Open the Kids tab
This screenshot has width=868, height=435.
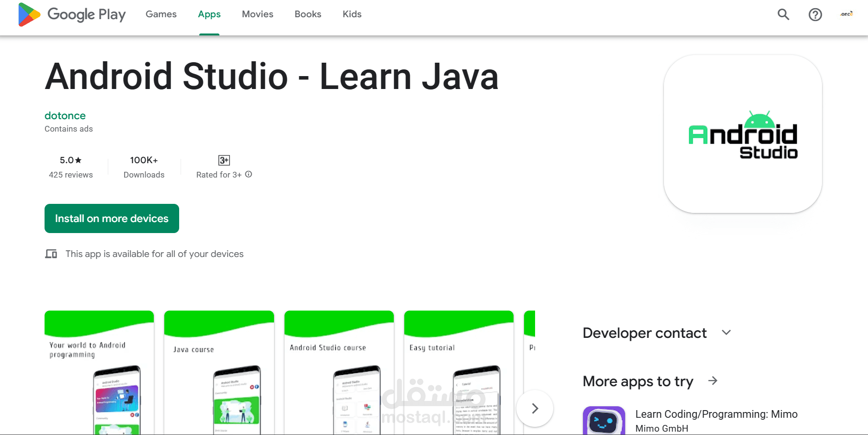point(352,14)
